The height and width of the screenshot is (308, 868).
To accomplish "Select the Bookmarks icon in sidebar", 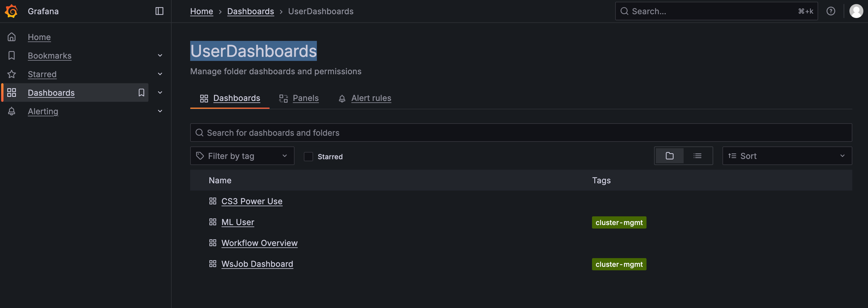I will (x=12, y=55).
